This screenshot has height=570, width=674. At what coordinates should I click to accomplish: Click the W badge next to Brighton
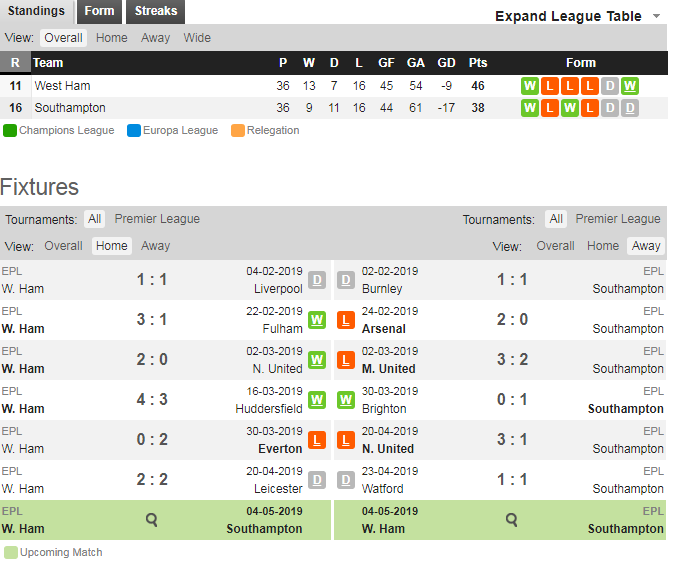(x=346, y=400)
